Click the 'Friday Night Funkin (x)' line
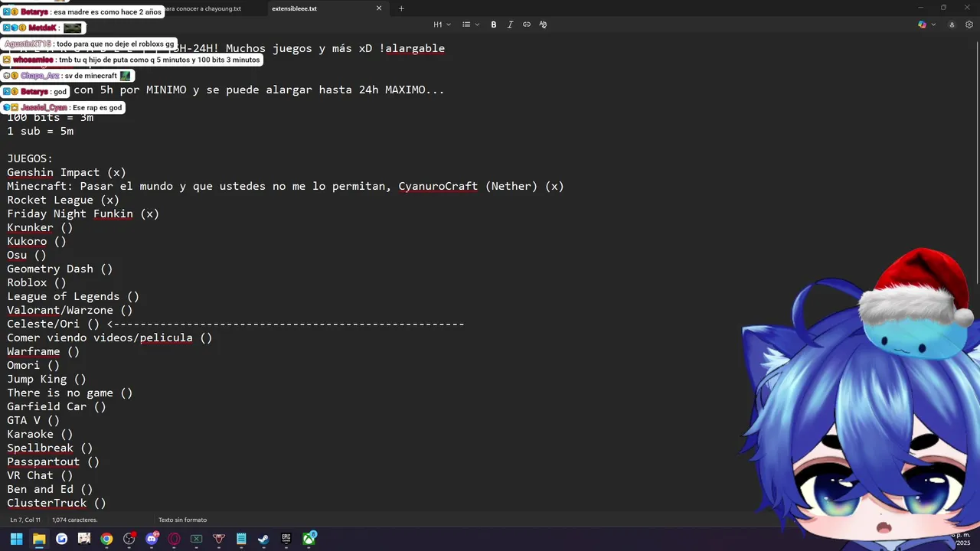This screenshot has height=551, width=980. point(83,214)
